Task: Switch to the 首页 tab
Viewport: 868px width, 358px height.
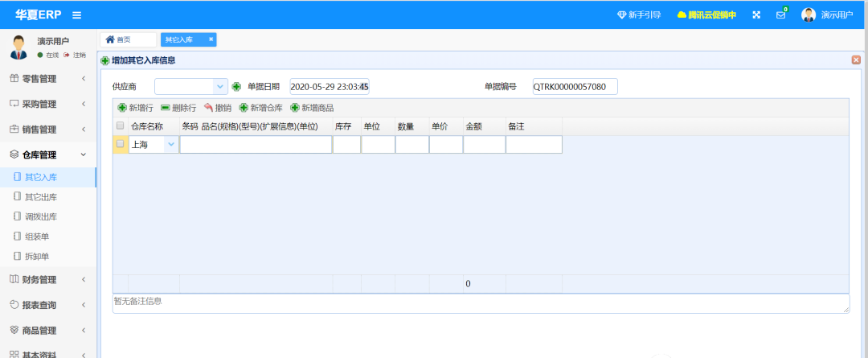Action: (x=128, y=39)
